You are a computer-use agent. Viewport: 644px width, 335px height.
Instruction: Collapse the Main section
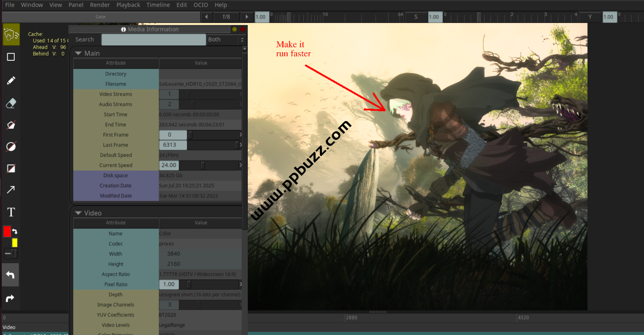pos(78,53)
